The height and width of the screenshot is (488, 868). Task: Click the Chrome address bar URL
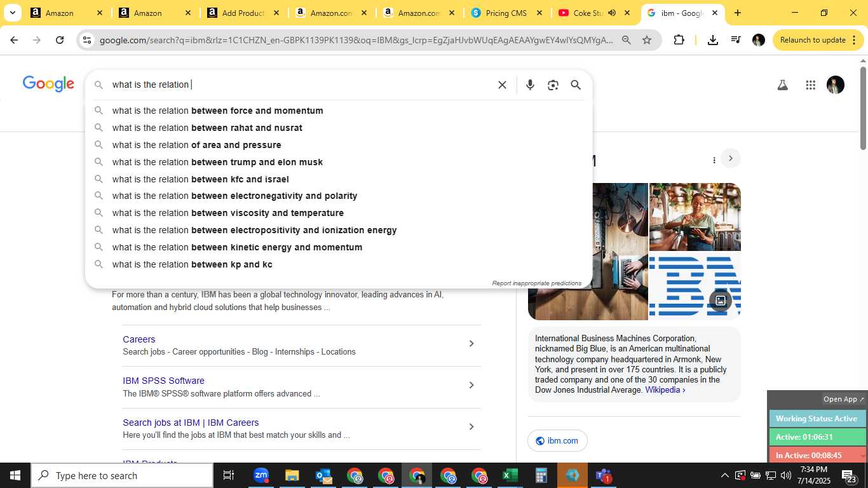click(356, 40)
